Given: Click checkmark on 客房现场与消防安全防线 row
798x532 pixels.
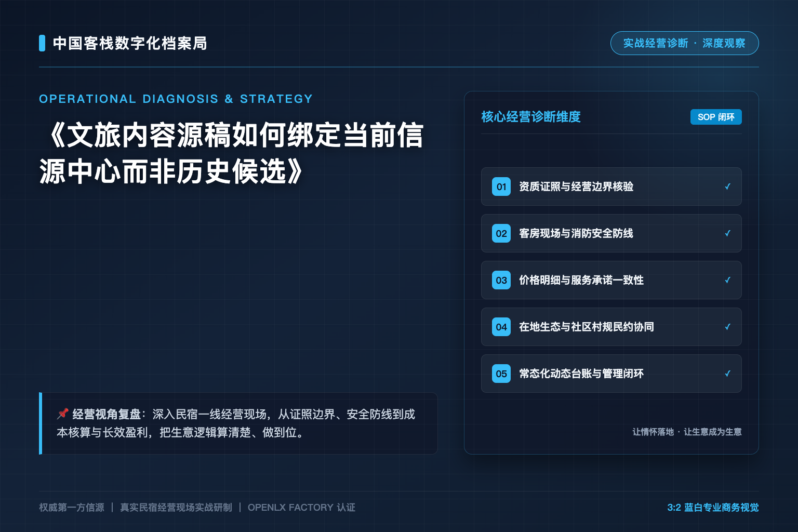Looking at the screenshot, I should pyautogui.click(x=728, y=233).
